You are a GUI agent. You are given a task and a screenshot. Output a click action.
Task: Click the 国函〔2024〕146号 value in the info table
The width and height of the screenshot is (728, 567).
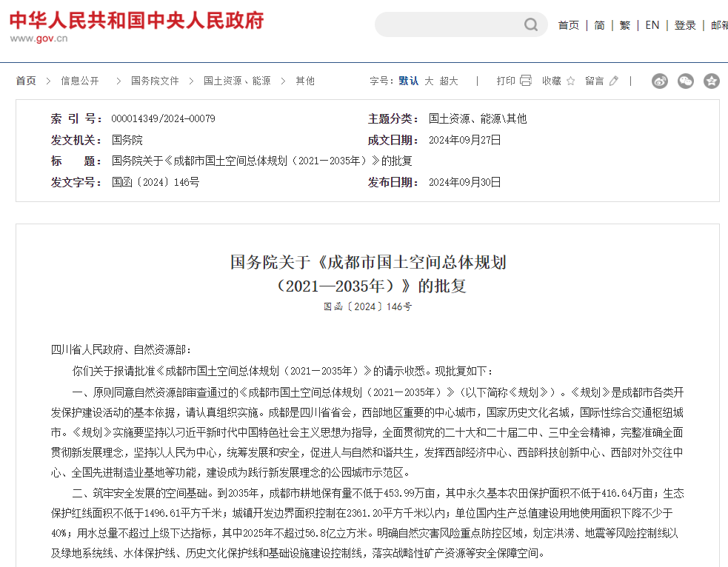[x=156, y=182]
